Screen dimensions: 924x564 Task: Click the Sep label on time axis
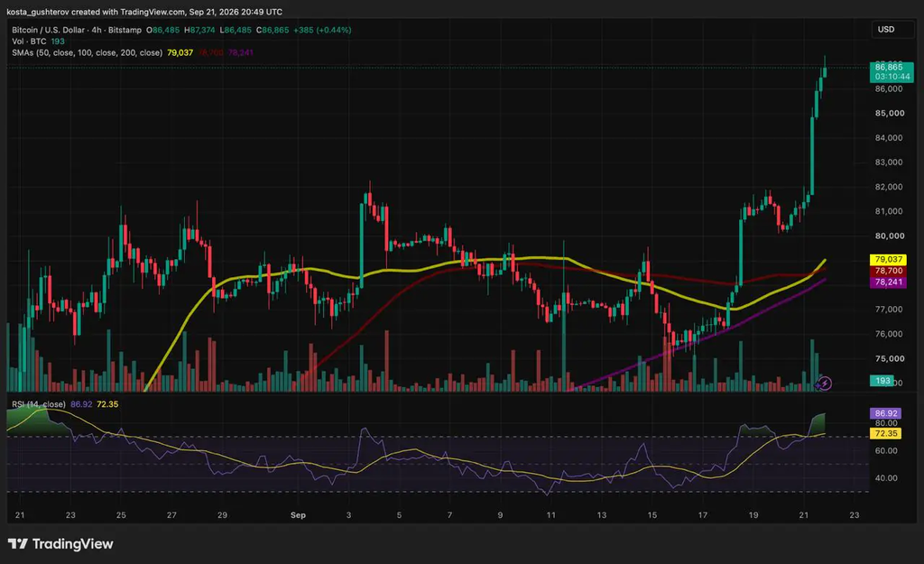(x=298, y=515)
